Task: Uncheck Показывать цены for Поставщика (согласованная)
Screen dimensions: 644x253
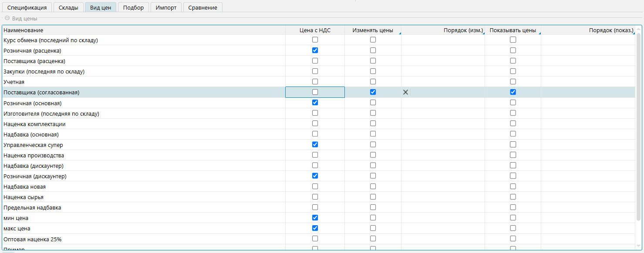Action: [x=513, y=92]
